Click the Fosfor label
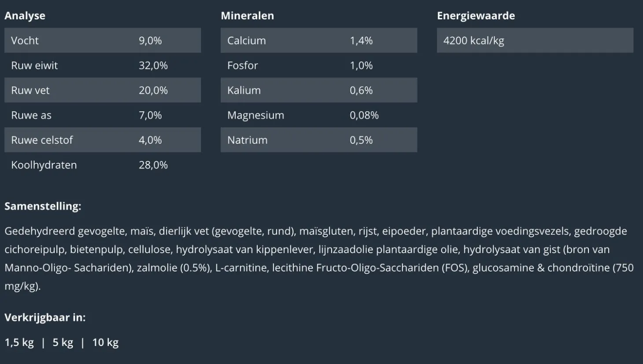The width and height of the screenshot is (643, 364). pyautogui.click(x=243, y=66)
